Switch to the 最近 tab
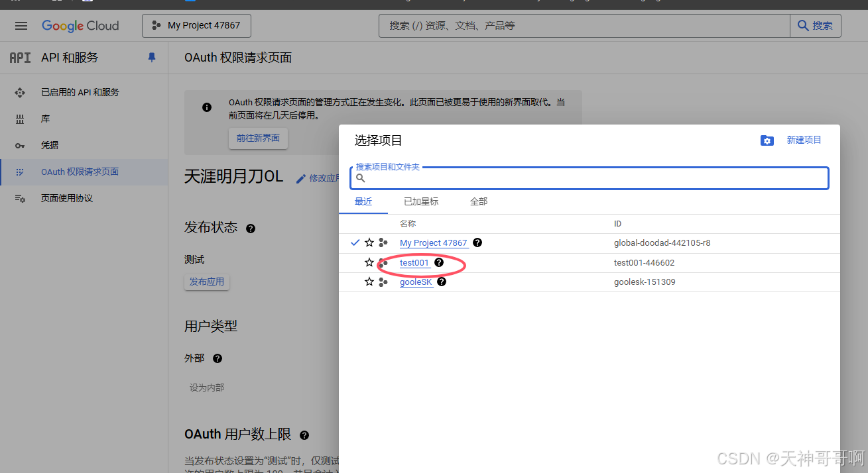Image resolution: width=868 pixels, height=473 pixels. [363, 201]
